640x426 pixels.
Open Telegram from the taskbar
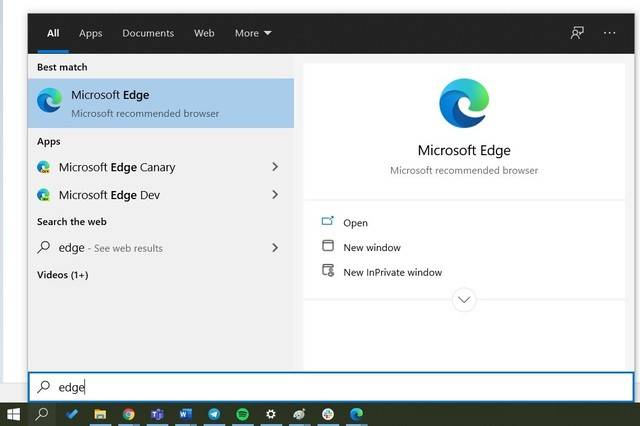(x=214, y=414)
